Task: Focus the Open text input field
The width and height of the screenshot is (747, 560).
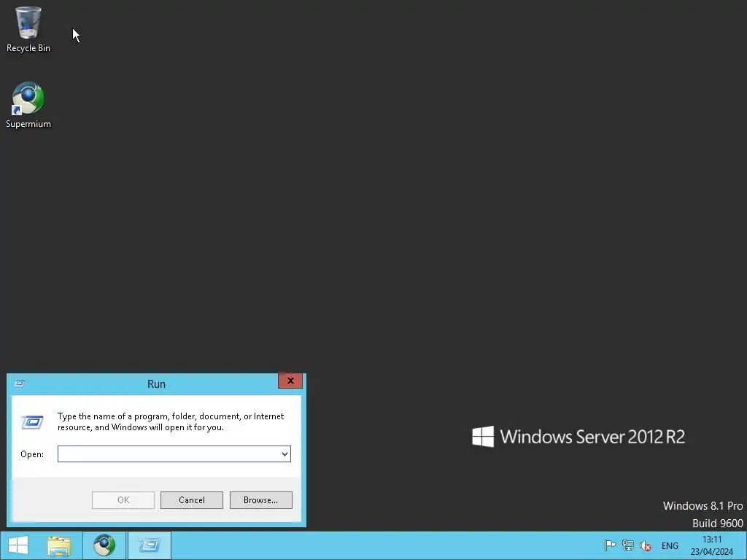Action: click(x=174, y=454)
